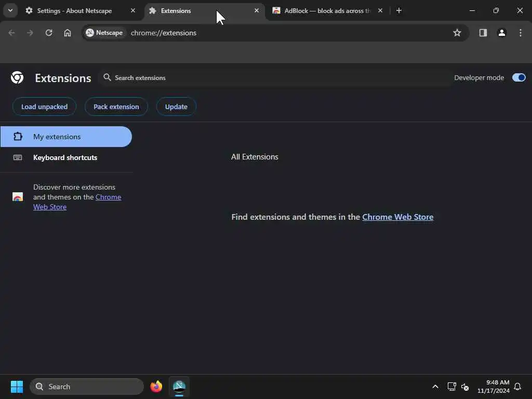Open the clock showing 9:48 AM
The width and height of the screenshot is (532, 399).
[494, 387]
